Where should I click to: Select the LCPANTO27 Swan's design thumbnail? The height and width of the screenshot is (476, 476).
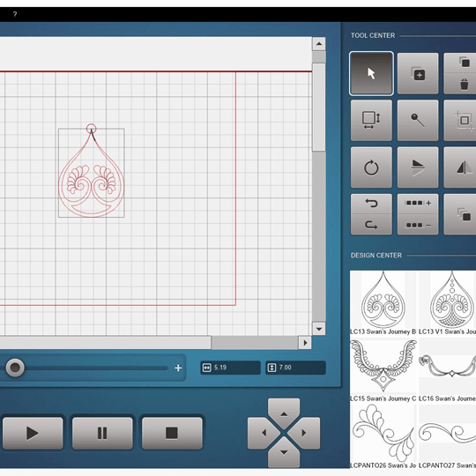point(447,436)
